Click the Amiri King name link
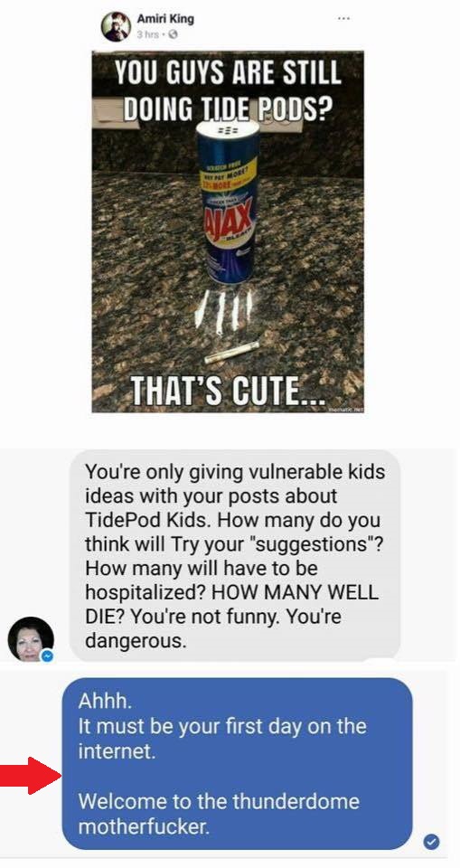The image size is (460, 868). [x=165, y=19]
